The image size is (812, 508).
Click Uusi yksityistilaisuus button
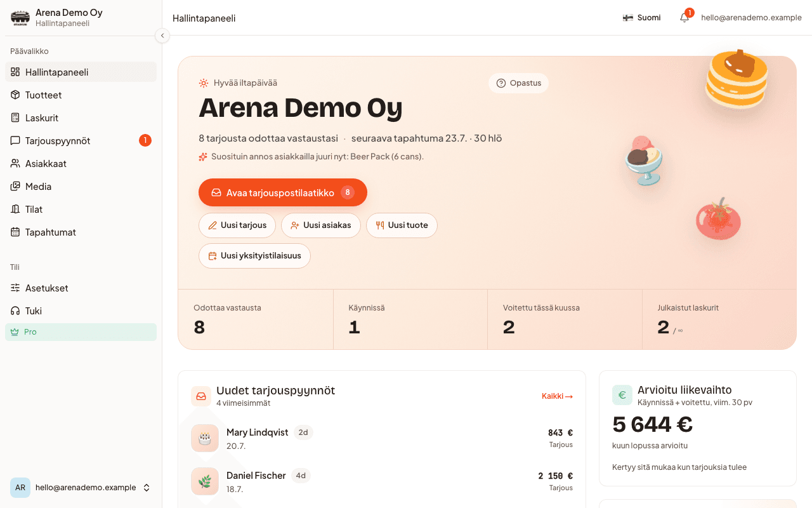click(254, 256)
